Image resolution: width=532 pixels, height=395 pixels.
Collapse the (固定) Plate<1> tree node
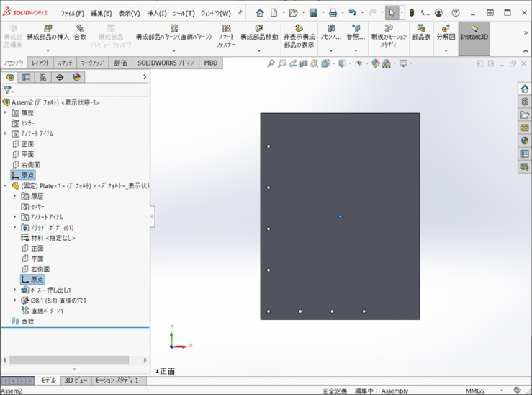coord(6,185)
